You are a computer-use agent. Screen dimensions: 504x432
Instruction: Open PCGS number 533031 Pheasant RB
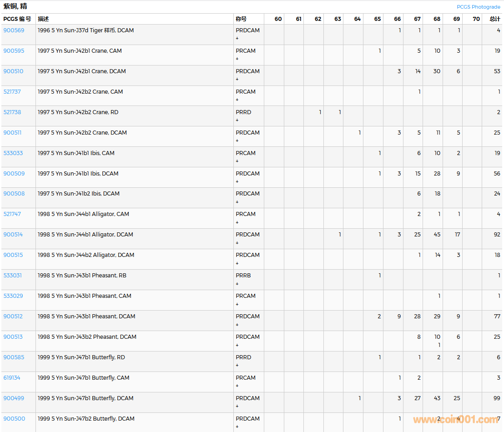(13, 276)
